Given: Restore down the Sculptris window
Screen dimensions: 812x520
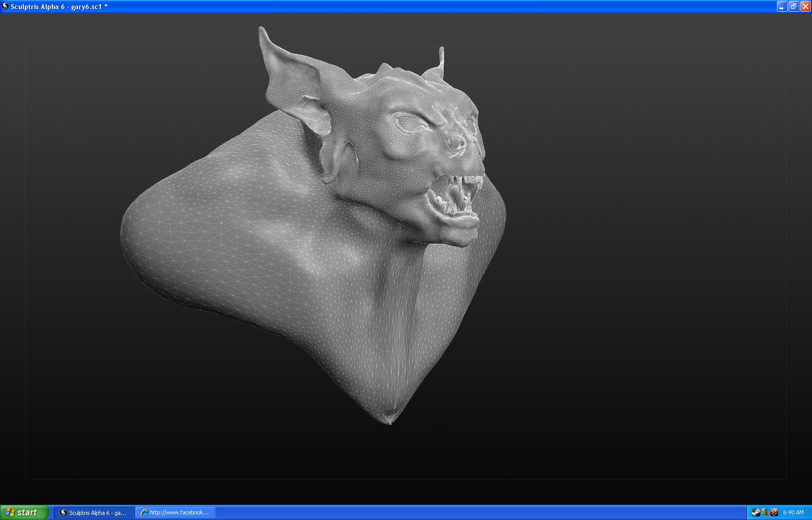Looking at the screenshot, I should (794, 6).
